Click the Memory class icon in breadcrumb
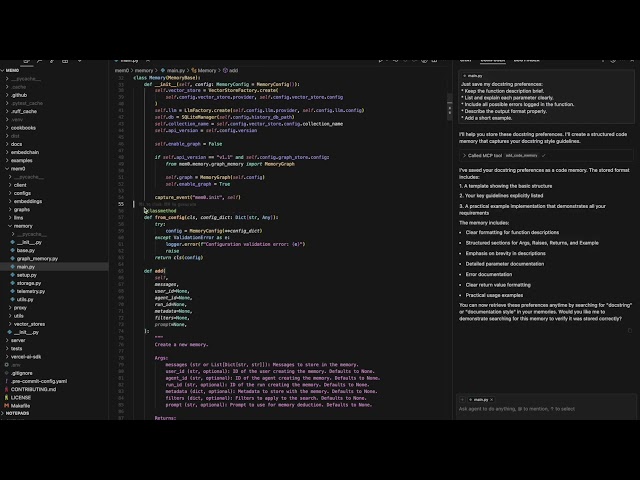 pos(194,70)
